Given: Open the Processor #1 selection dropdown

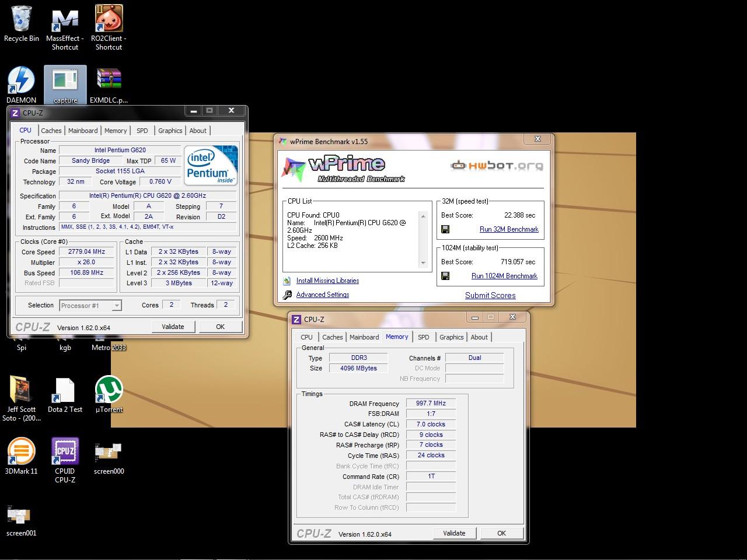Looking at the screenshot, I should pyautogui.click(x=90, y=306).
